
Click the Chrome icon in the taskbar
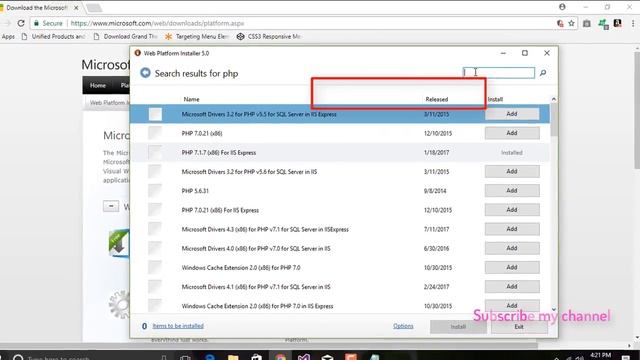[x=280, y=357]
